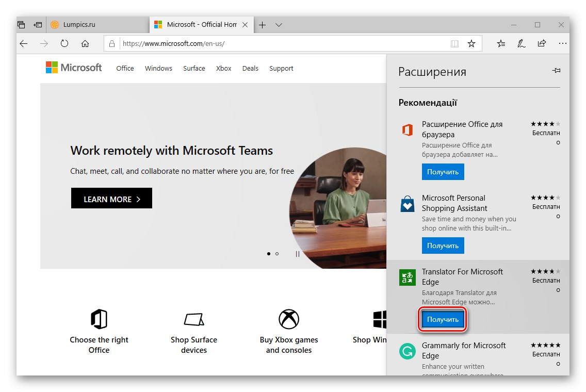This screenshot has width=586, height=392.
Task: Click the Xbox icon above 'Buy Xbox games'
Action: coord(288,319)
